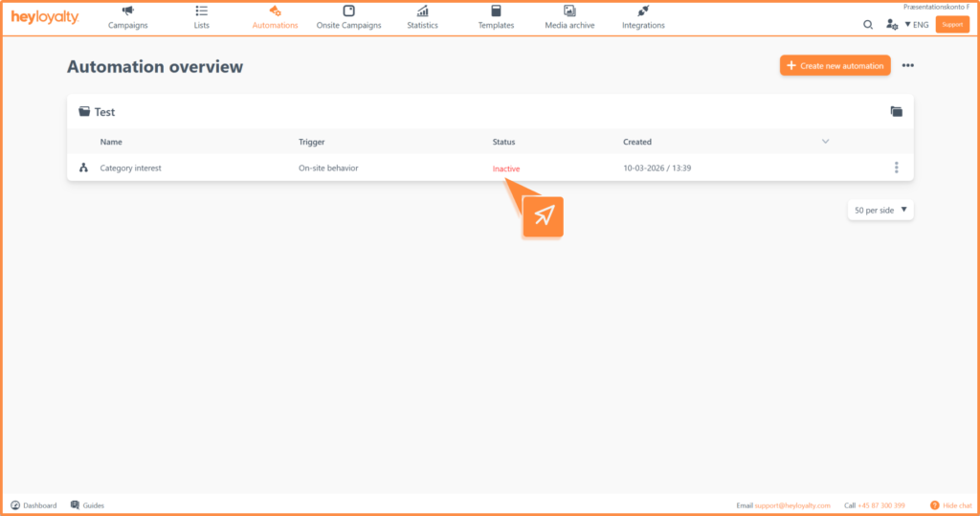Image resolution: width=980 pixels, height=516 pixels.
Task: Toggle the Inactive status of Category interest
Action: (x=506, y=168)
